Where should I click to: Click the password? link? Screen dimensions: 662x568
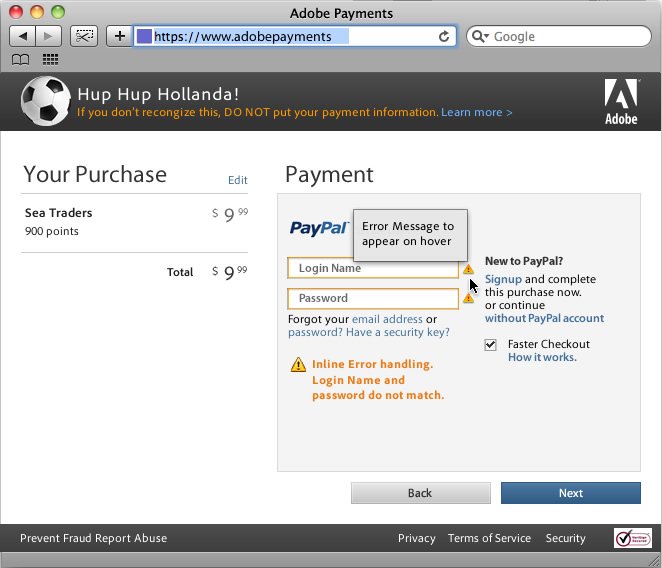pyautogui.click(x=315, y=332)
